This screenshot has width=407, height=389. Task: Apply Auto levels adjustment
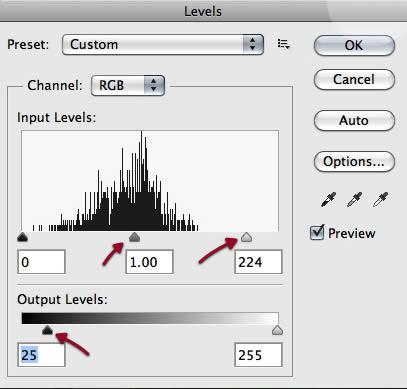point(354,120)
